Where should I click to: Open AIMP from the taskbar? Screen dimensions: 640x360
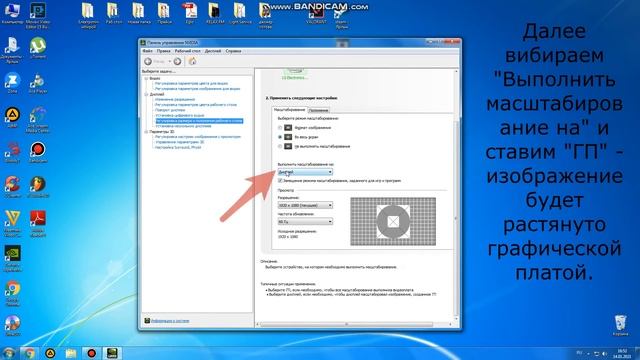50,353
